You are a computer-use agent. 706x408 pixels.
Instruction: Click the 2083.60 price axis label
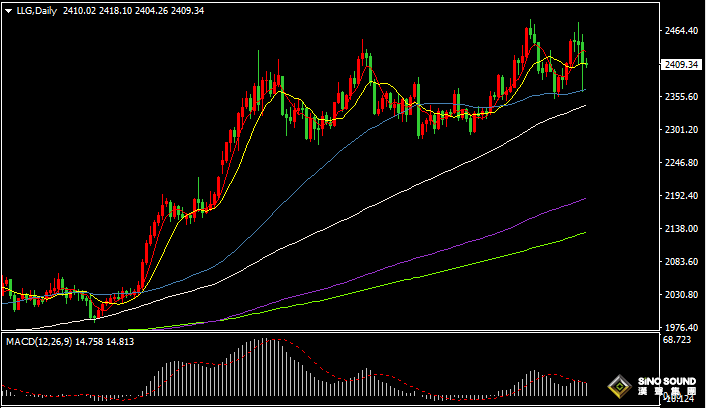point(680,262)
